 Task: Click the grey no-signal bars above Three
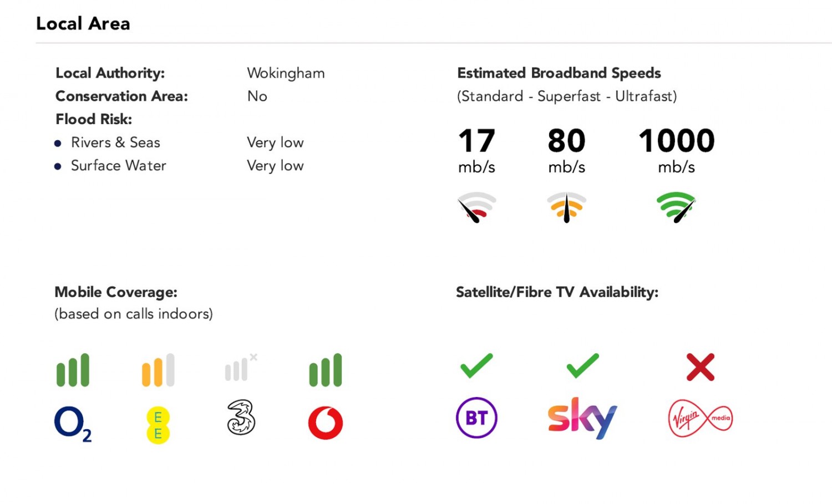241,367
